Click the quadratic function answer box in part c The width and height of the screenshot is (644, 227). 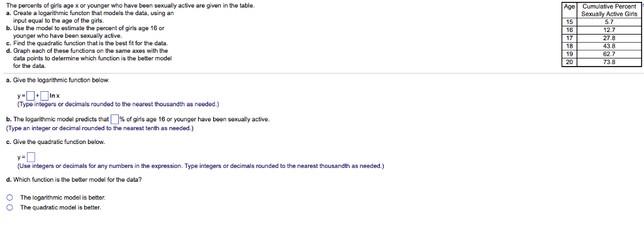click(31, 157)
